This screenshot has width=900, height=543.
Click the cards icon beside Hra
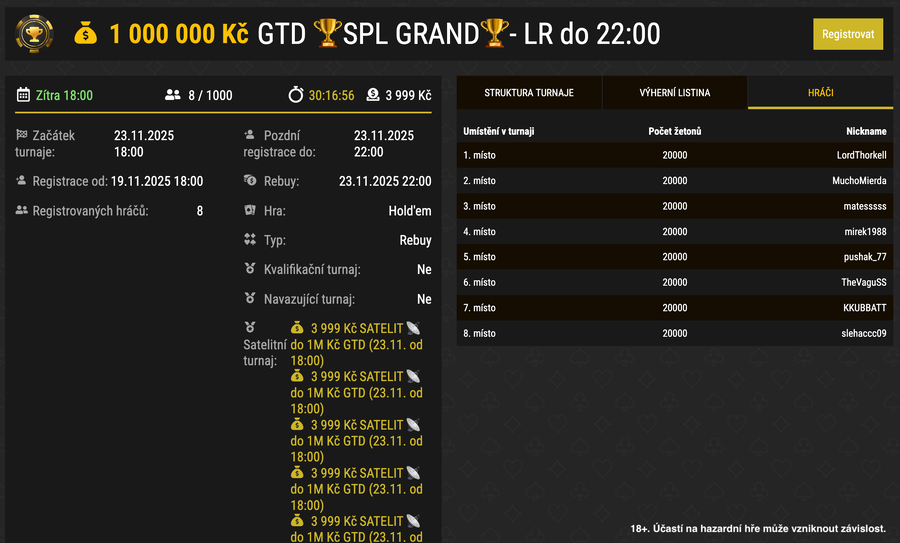[250, 210]
